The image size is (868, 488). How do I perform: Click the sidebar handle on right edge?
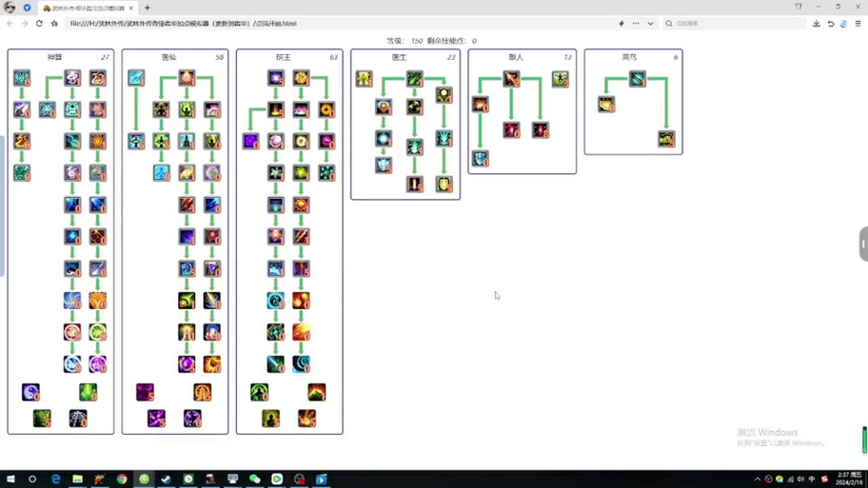[863, 244]
